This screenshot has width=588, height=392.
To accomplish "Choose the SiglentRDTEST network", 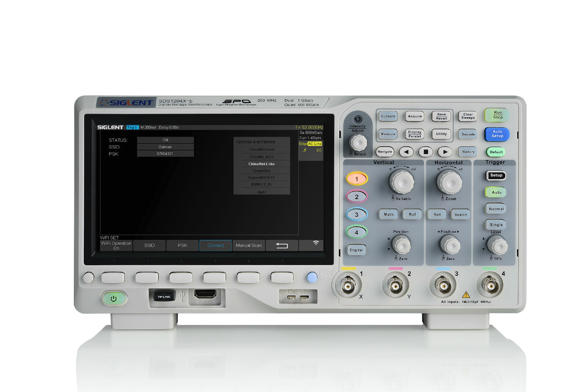I will pos(262,178).
